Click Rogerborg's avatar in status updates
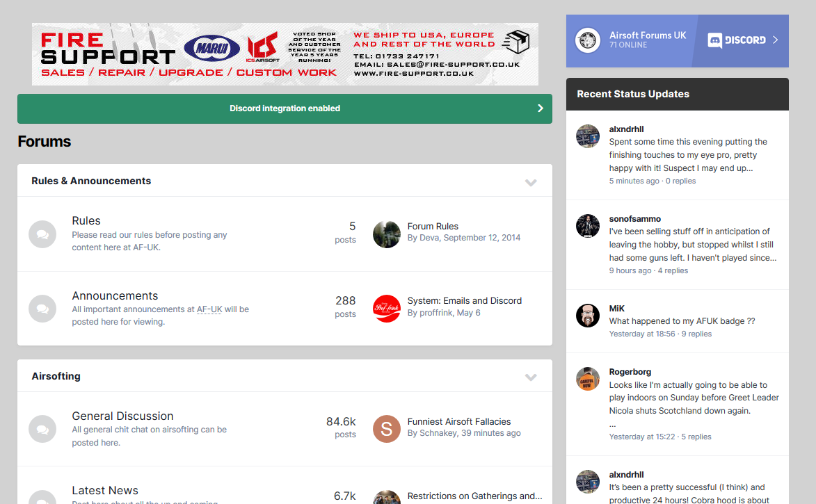This screenshot has width=816, height=504. (588, 379)
